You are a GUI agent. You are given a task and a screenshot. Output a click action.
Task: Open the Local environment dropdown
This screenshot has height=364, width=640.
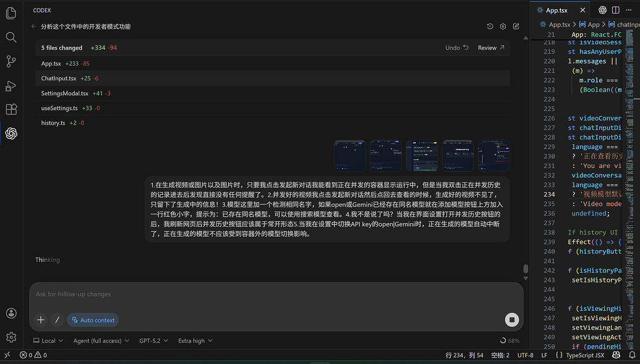48,341
